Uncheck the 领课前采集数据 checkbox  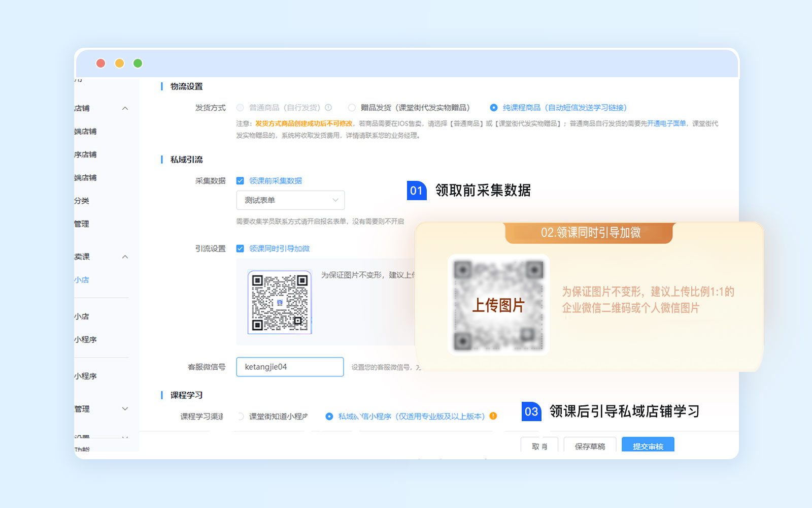[240, 181]
